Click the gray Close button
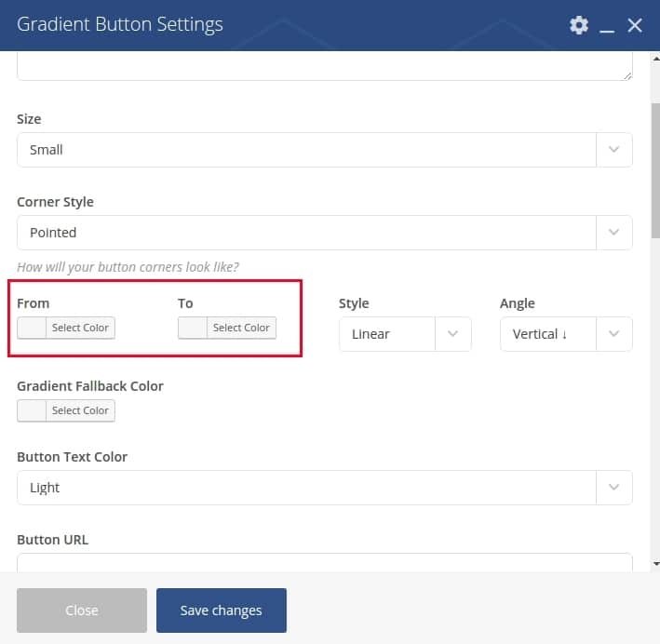Screen dimensions: 660x644 point(82,610)
